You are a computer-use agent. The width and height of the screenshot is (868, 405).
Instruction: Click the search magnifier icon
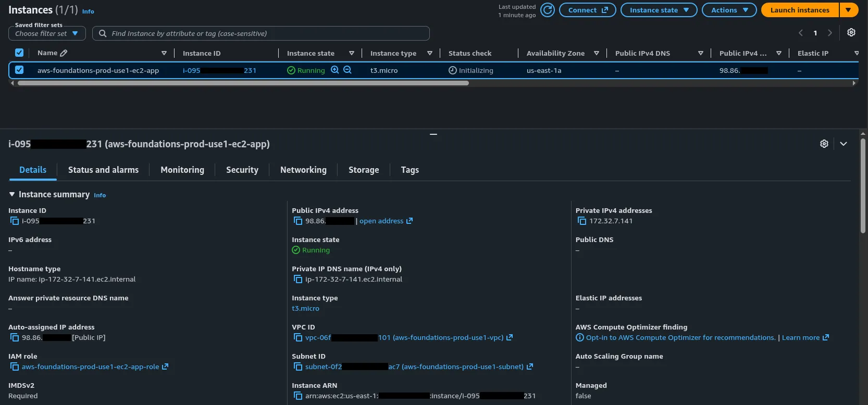(x=103, y=33)
